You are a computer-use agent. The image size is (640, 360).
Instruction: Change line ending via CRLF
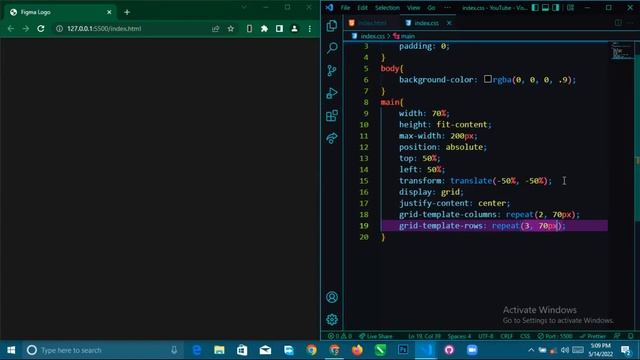click(506, 336)
